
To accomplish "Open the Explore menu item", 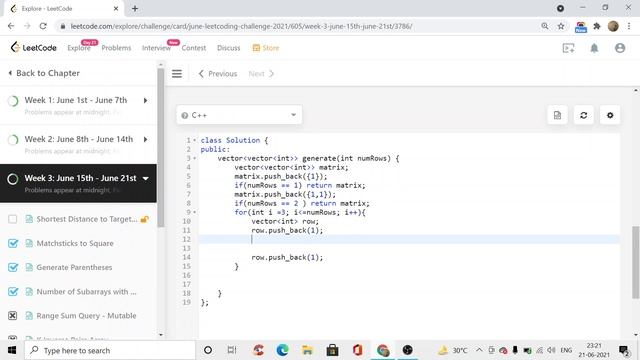I will 79,48.
